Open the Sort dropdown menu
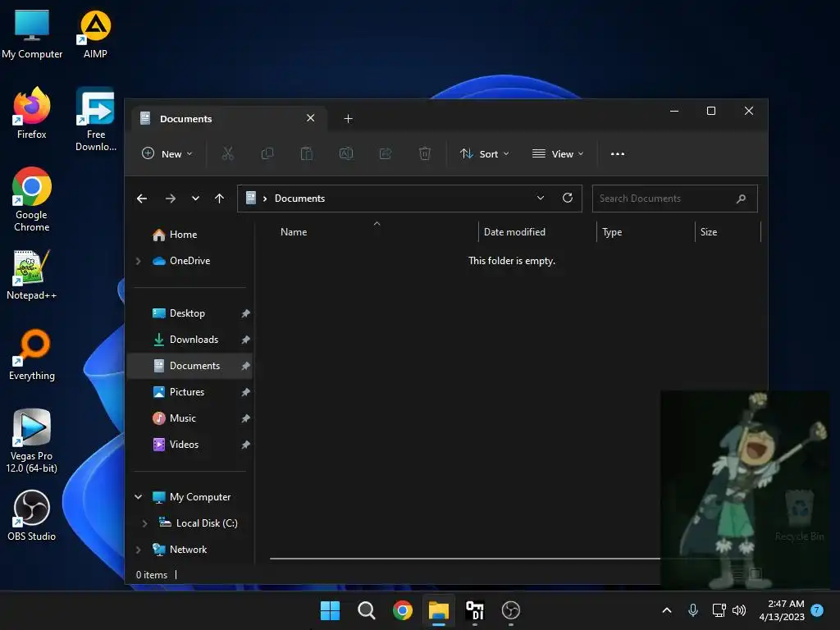The height and width of the screenshot is (630, 840). [484, 153]
